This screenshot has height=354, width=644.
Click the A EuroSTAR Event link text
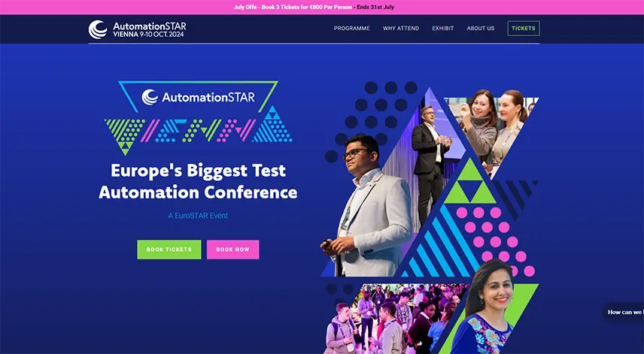point(198,216)
